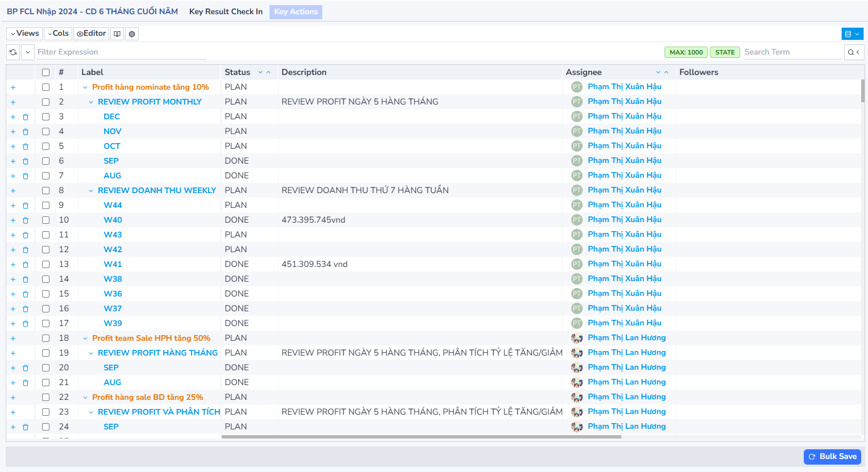Add a row via plus icon on row 1

point(13,87)
